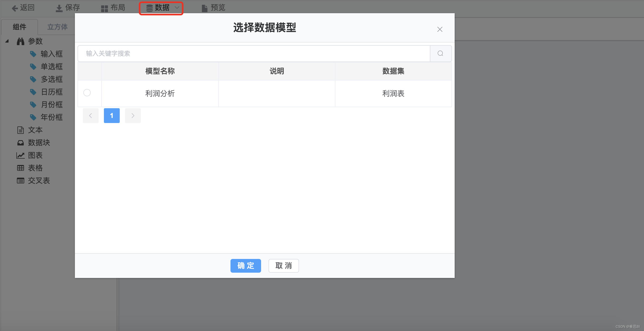Click the 返回 back arrow icon
644x331 pixels.
pyautogui.click(x=15, y=8)
